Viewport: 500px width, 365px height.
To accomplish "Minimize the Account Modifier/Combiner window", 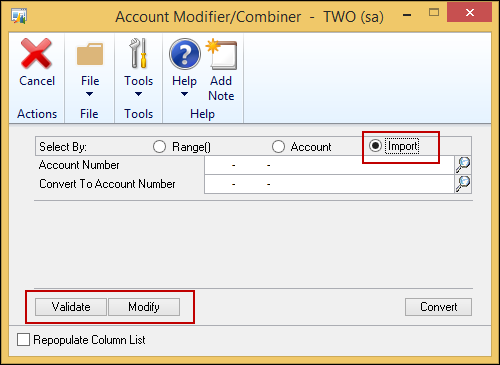I will [x=407, y=15].
